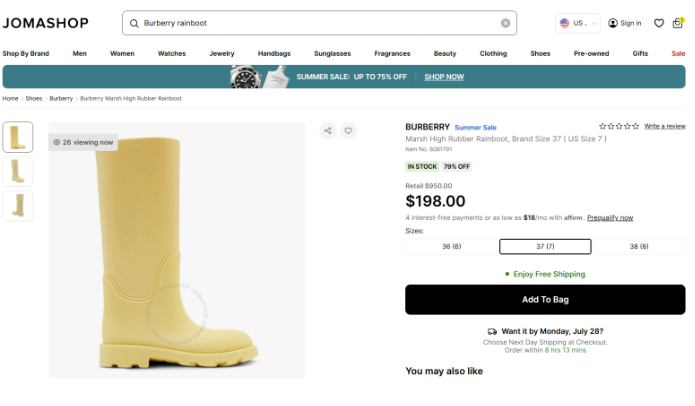This screenshot has width=695, height=406.
Task: Click the Add To Bag button
Action: click(545, 299)
